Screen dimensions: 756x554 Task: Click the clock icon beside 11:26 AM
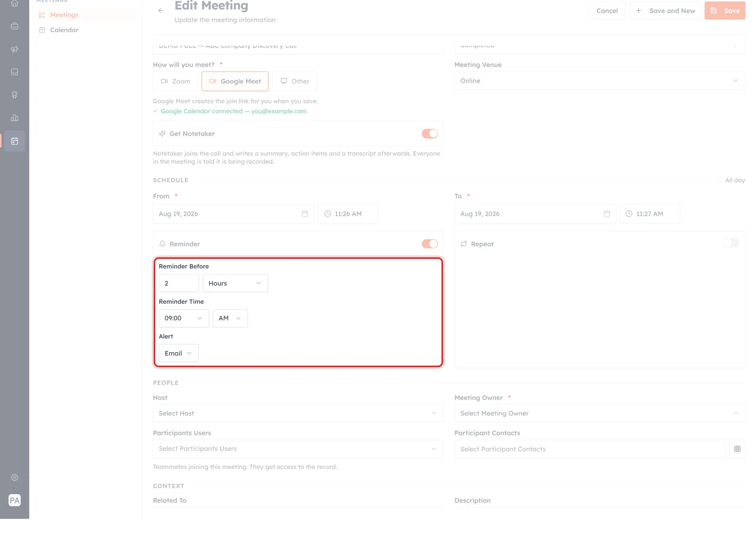coord(327,214)
